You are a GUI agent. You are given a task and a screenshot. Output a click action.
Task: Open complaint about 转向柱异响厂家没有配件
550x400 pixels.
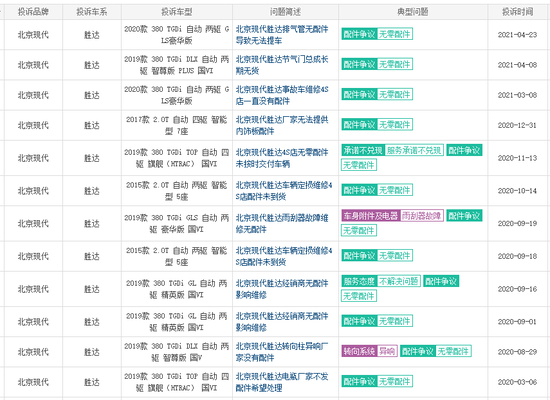click(x=282, y=352)
